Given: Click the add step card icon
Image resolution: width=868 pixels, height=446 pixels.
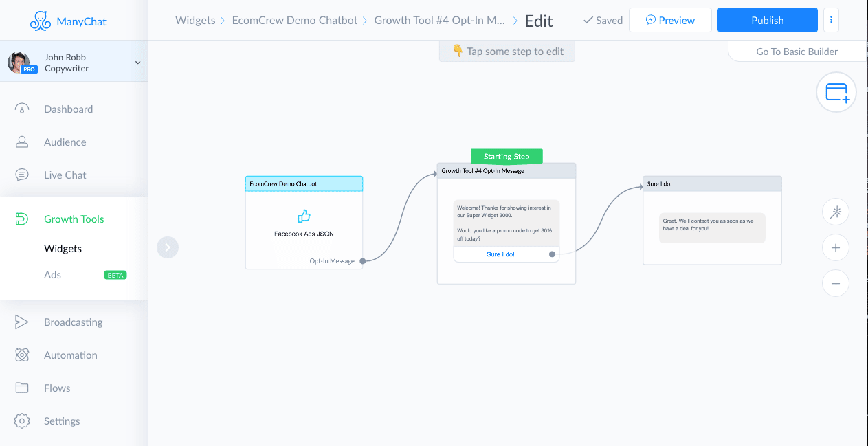Looking at the screenshot, I should coord(836,92).
